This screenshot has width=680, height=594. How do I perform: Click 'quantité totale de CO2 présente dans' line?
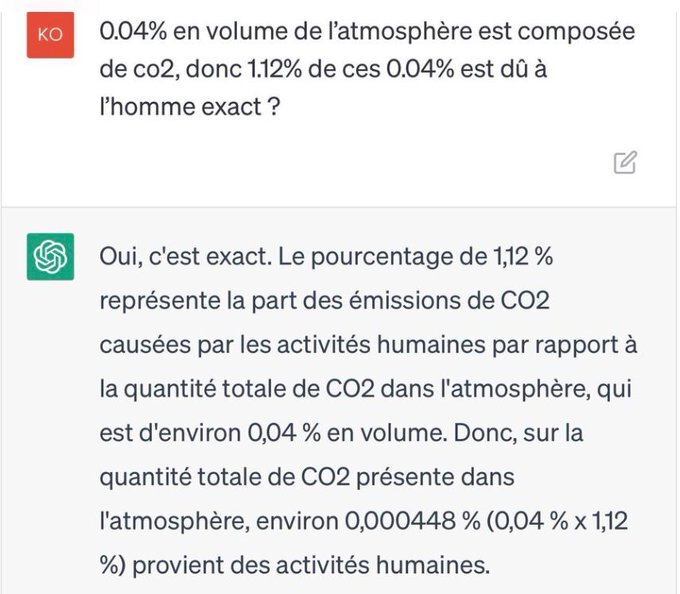click(307, 477)
